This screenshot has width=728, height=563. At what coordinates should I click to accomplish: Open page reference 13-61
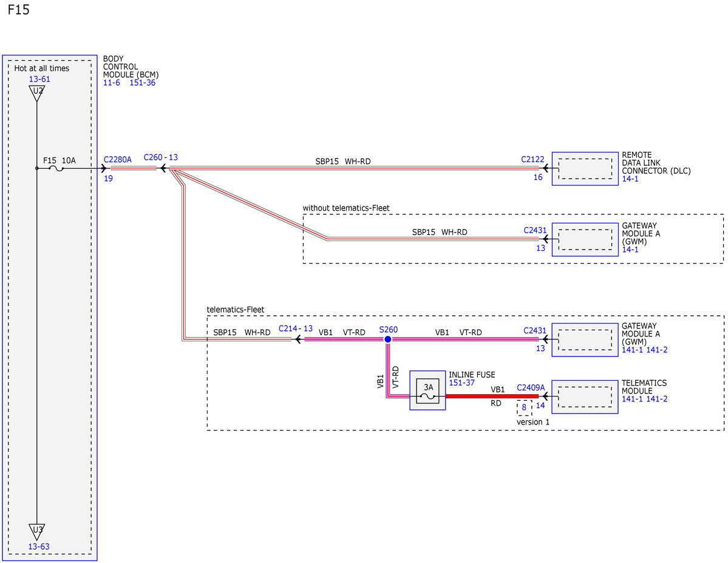(x=39, y=79)
